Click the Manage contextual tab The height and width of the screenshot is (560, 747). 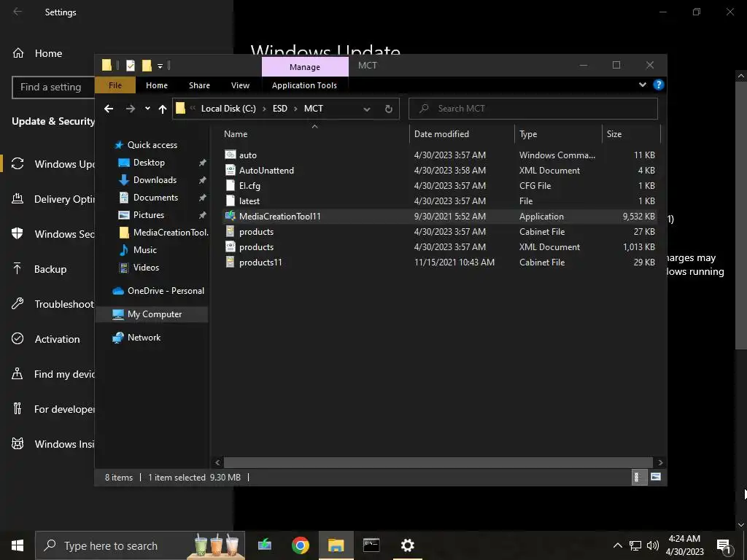[305, 67]
